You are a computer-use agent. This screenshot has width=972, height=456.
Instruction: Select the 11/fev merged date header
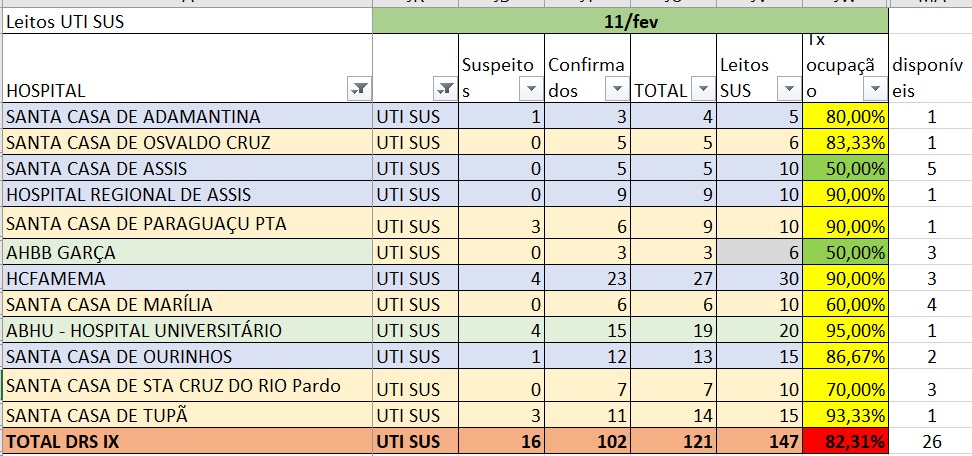pyautogui.click(x=630, y=20)
